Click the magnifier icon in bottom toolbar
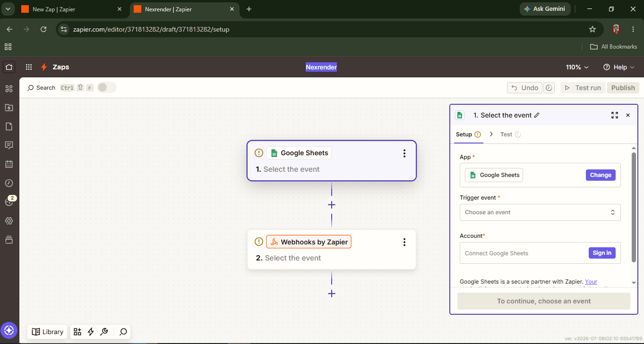 [x=123, y=332]
